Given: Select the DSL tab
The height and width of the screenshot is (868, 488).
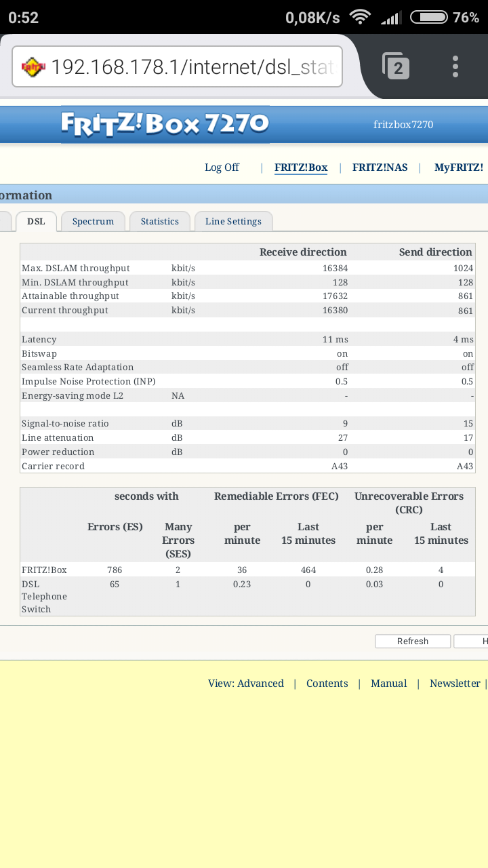Looking at the screenshot, I should pyautogui.click(x=36, y=221).
